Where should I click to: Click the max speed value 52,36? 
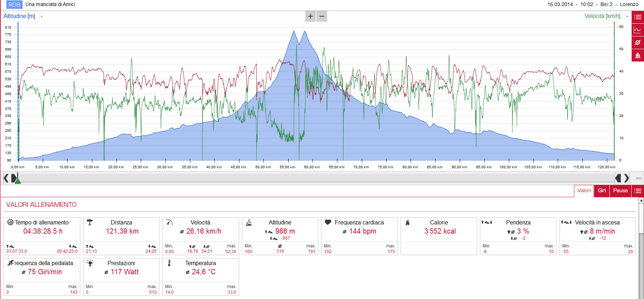tap(231, 252)
